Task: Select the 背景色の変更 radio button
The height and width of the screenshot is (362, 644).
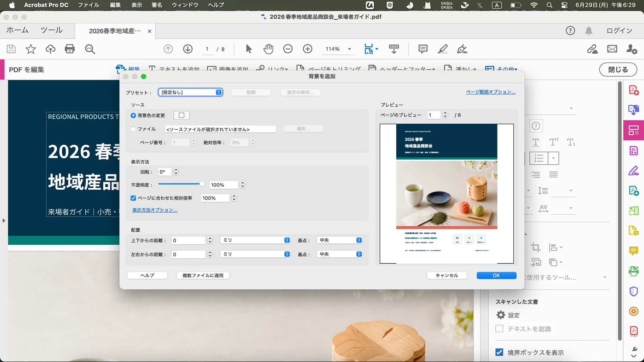Action: [x=133, y=115]
